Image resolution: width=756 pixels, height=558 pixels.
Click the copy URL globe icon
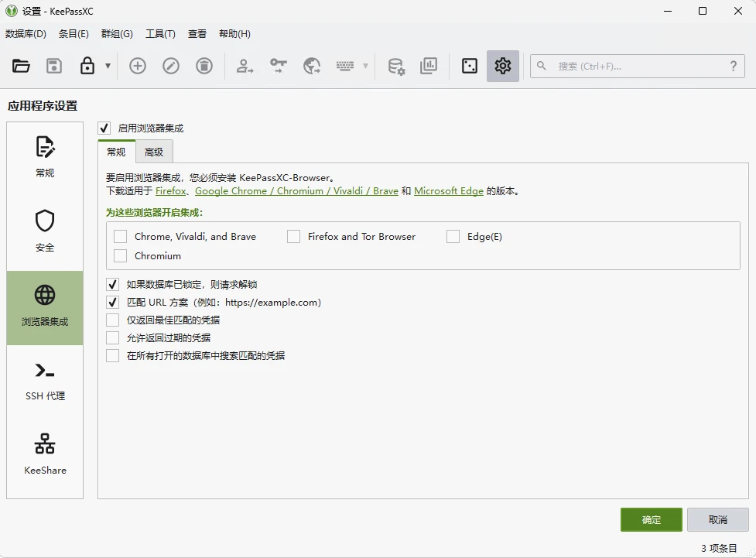pos(312,66)
